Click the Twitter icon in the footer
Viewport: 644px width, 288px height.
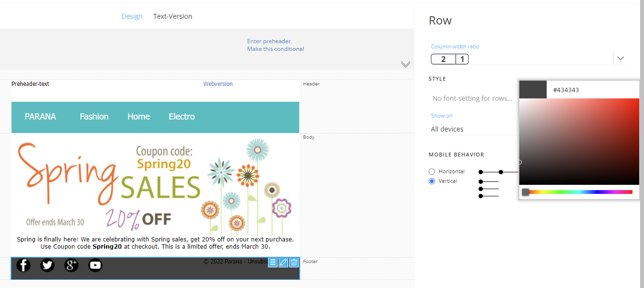pyautogui.click(x=47, y=265)
